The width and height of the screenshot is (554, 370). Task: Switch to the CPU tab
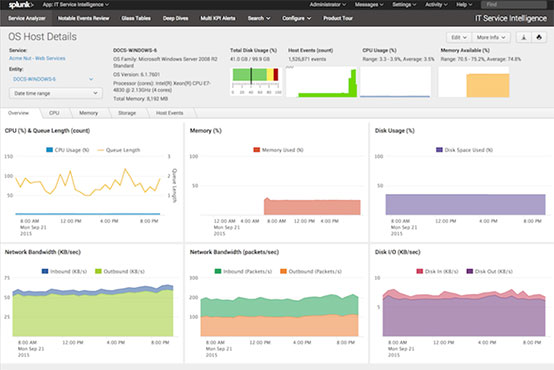(x=54, y=113)
